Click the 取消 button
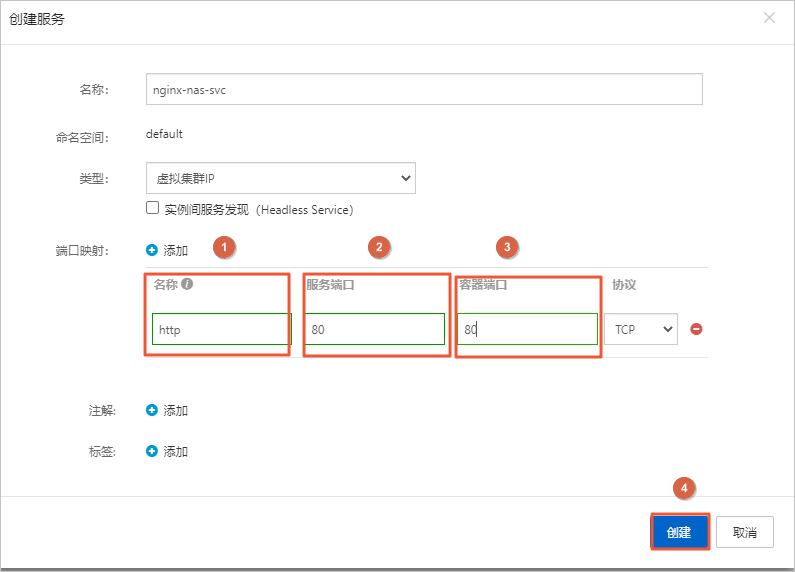 [x=745, y=532]
